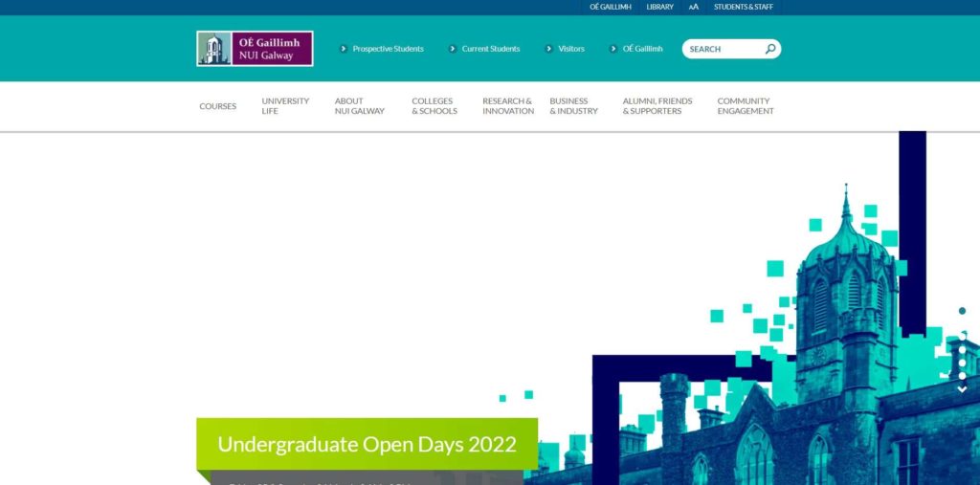Open About NUI Galway menu
This screenshot has height=485, width=980.
click(x=360, y=106)
